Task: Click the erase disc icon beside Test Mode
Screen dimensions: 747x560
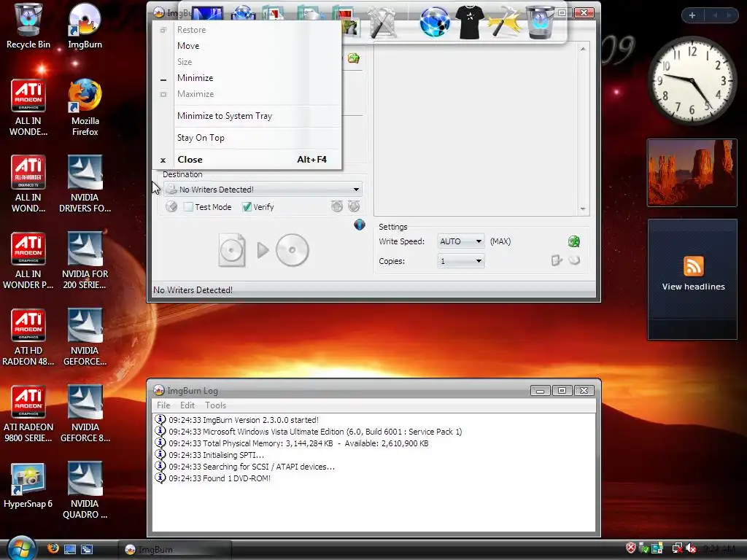Action: pos(171,206)
